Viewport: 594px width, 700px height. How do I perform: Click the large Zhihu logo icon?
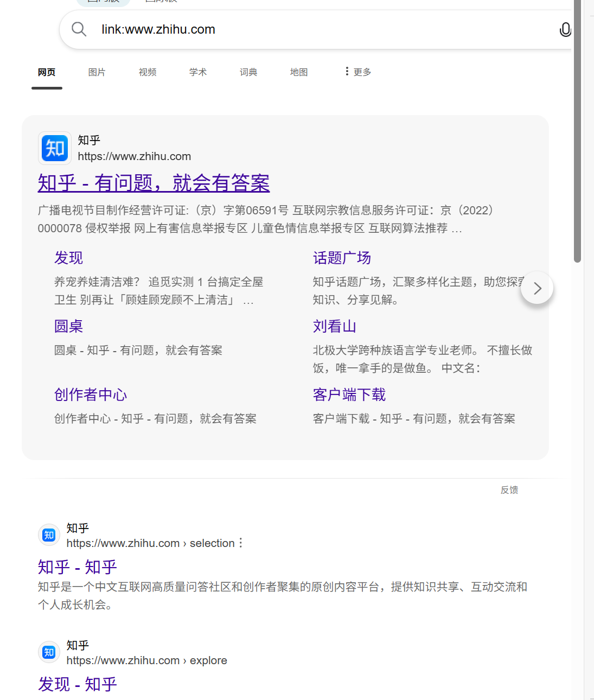pos(55,148)
